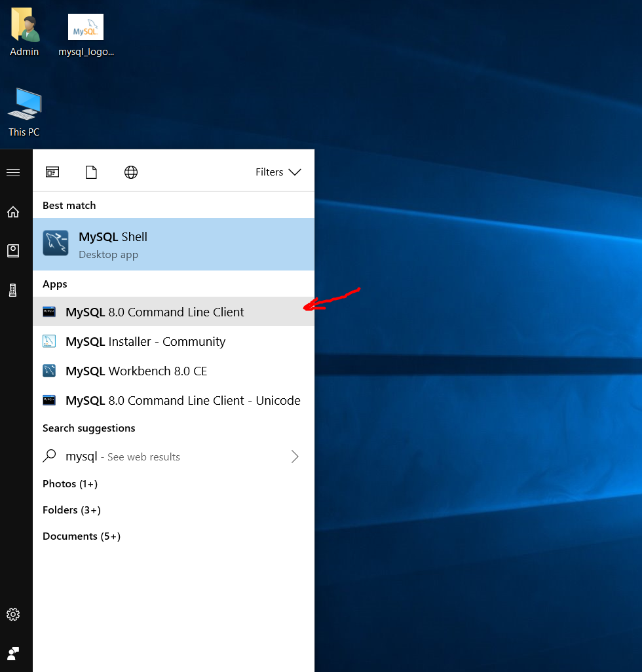Expand the Filters dropdown
Image resolution: width=642 pixels, height=672 pixels.
[x=278, y=172]
